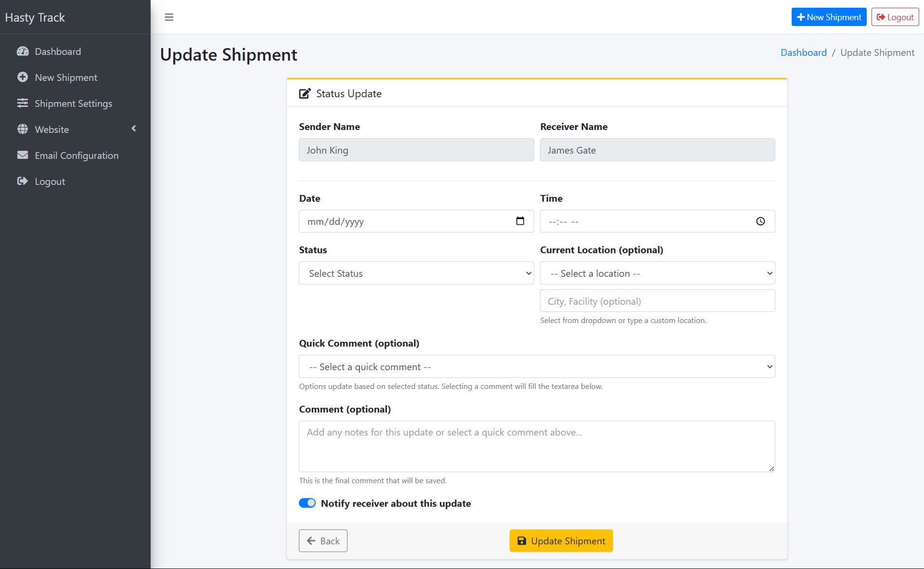Open the date picker calendar icon
924x569 pixels.
(x=520, y=221)
